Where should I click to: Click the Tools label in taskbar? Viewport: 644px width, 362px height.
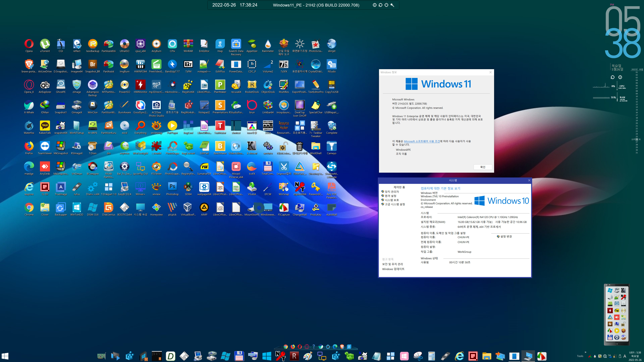[580, 356]
